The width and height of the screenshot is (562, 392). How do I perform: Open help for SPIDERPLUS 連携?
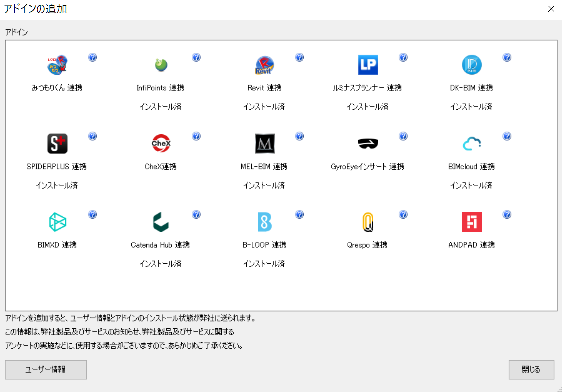pos(92,136)
